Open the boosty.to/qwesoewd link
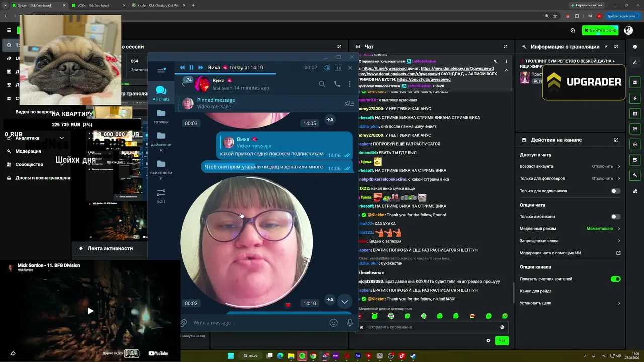 tap(424, 79)
